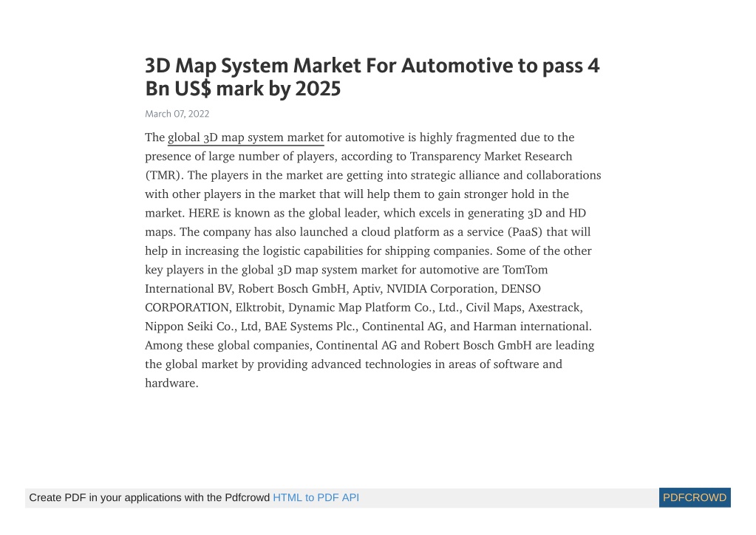
Task: Click the text 'Harman international'
Action: [x=531, y=327]
